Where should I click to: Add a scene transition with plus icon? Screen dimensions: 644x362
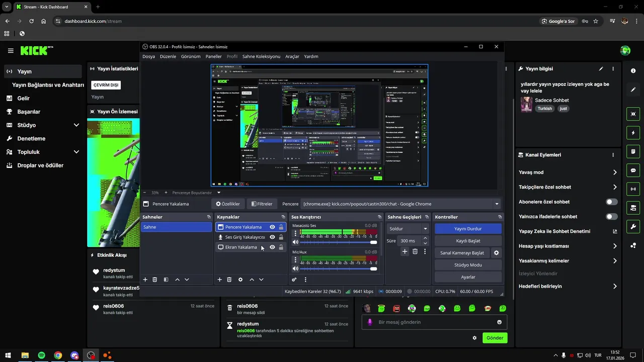pyautogui.click(x=405, y=251)
